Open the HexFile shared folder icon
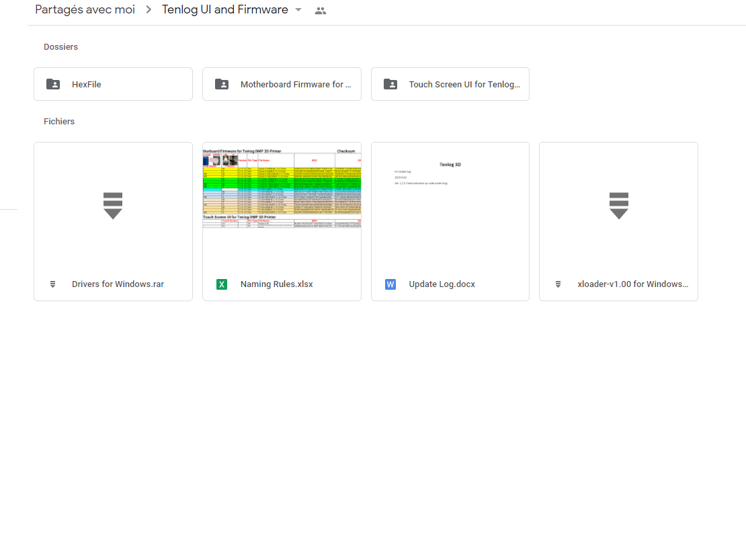 [53, 84]
